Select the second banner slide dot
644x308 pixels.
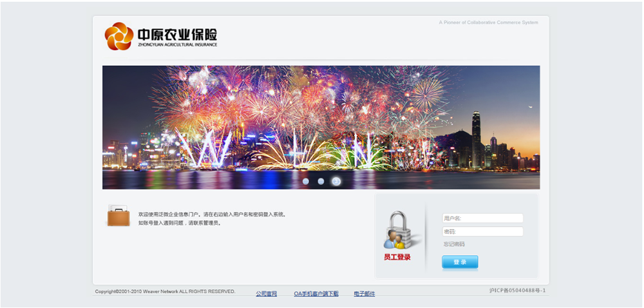pyautogui.click(x=321, y=181)
